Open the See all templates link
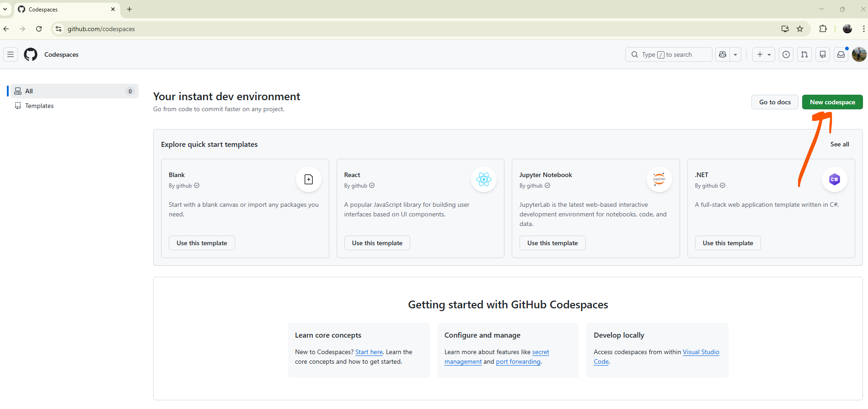 (840, 144)
